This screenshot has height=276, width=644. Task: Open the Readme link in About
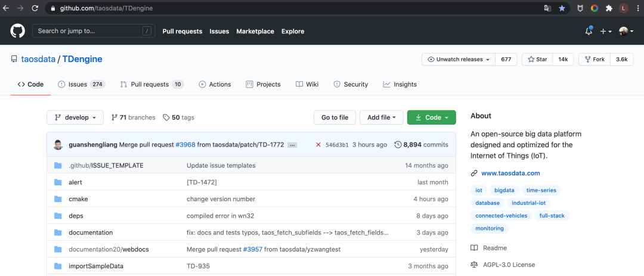[x=489, y=248]
